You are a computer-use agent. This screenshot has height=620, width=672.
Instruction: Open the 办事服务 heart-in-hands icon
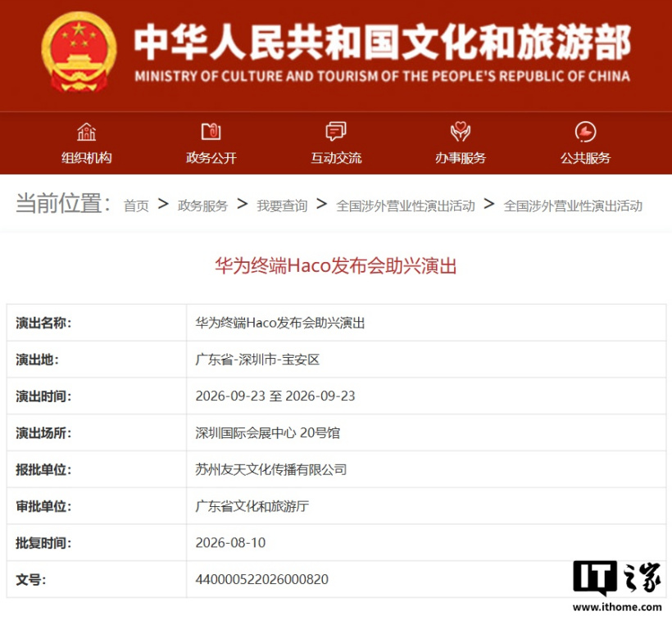click(x=461, y=131)
